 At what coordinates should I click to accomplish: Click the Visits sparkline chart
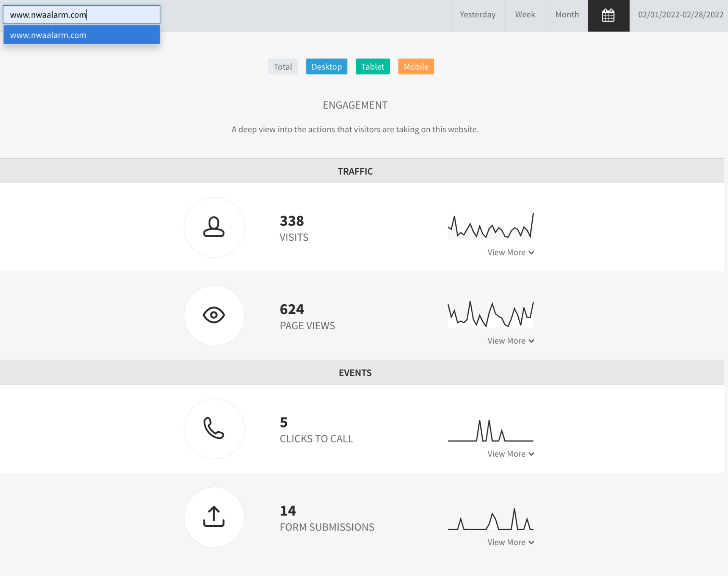pos(490,226)
